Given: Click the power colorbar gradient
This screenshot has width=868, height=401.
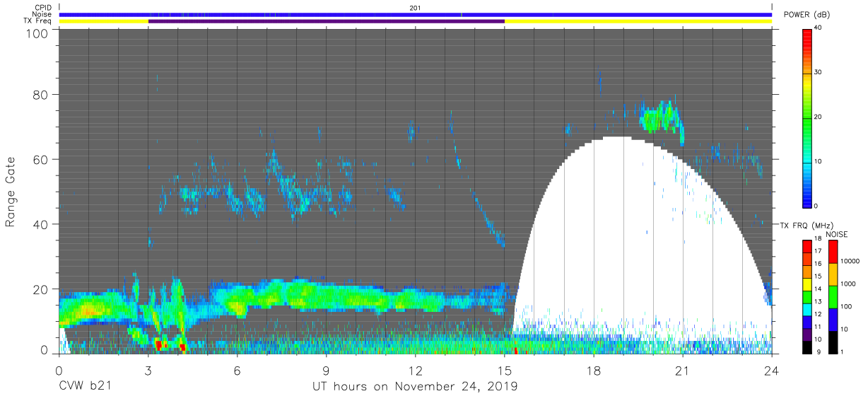Looking at the screenshot, I should tap(807, 117).
